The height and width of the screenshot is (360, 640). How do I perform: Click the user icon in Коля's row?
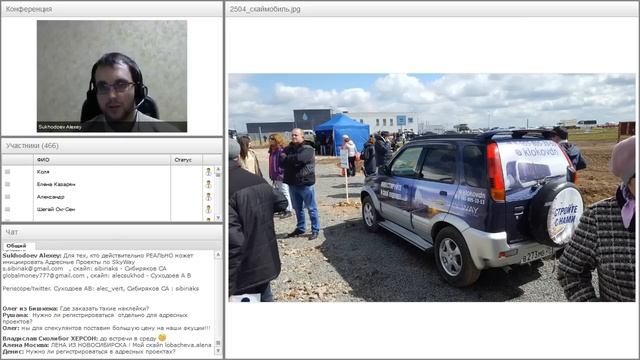pyautogui.click(x=208, y=172)
